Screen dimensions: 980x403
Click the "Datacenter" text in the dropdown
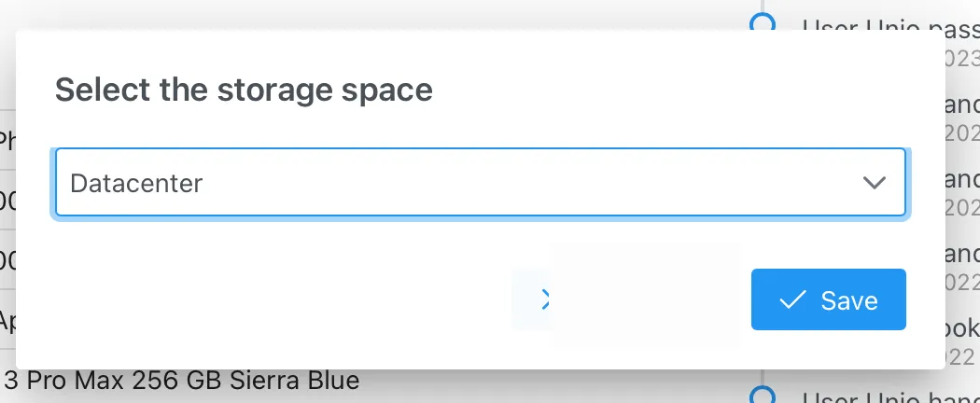pos(136,183)
